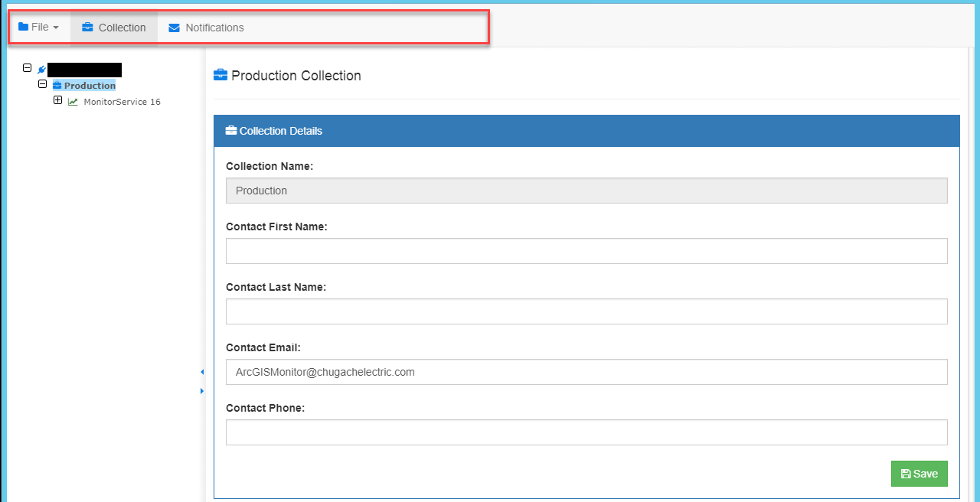Collapse the root connection tree node
The height and width of the screenshot is (502, 980).
[x=28, y=69]
